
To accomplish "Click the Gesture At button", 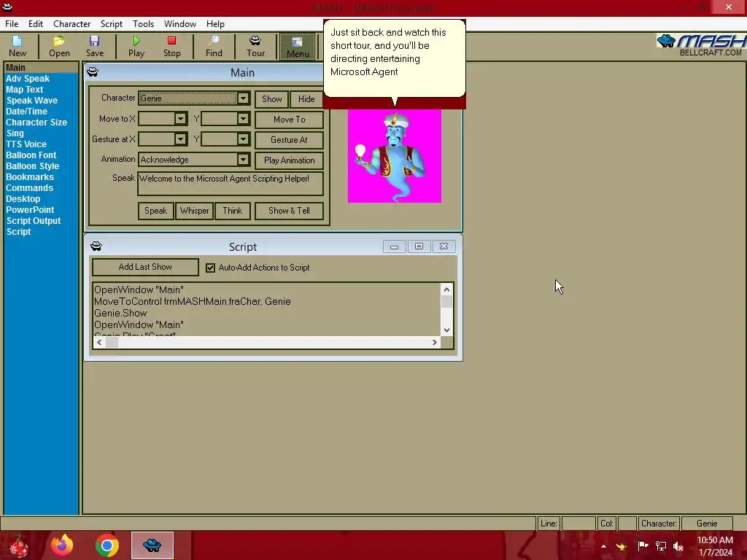I will pos(289,140).
